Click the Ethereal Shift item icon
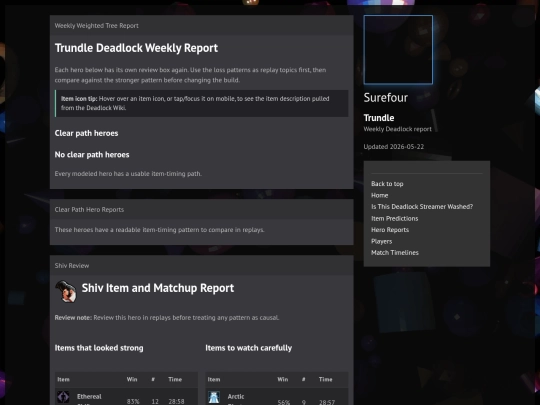The image size is (540, 405). pos(63,397)
